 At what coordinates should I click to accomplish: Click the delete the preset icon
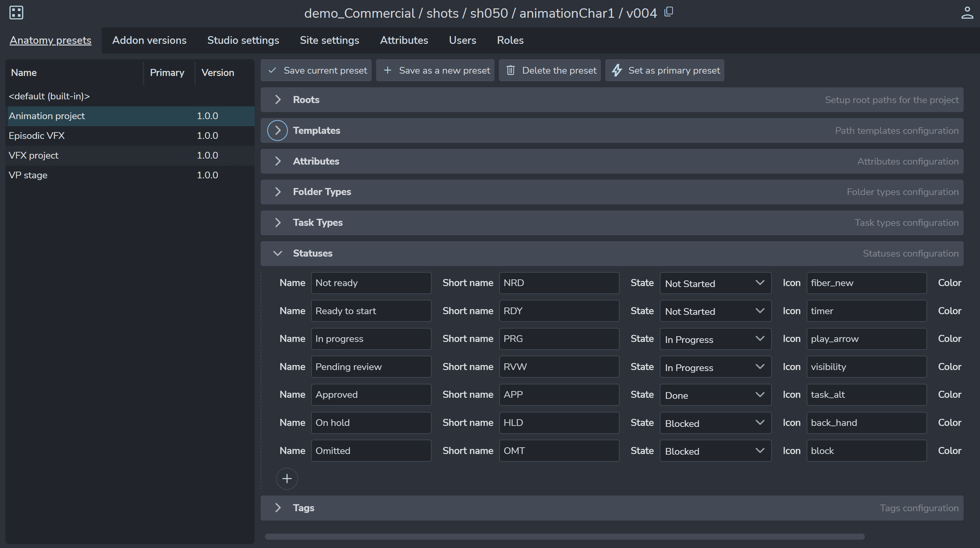(x=510, y=70)
